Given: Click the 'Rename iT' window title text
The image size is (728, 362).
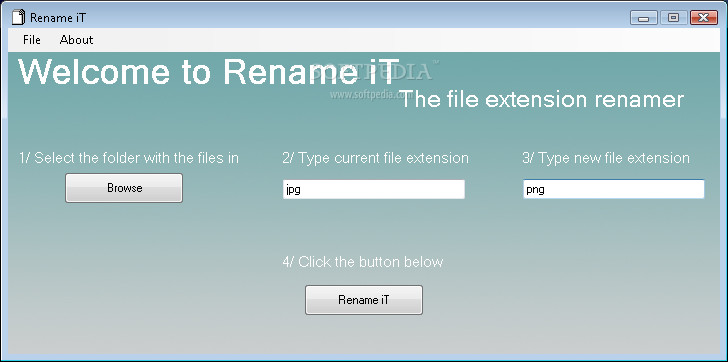Looking at the screenshot, I should pyautogui.click(x=58, y=18).
